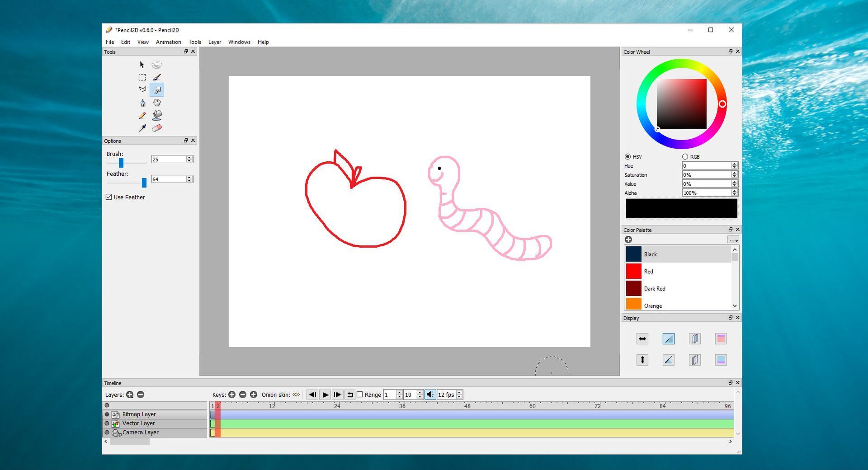Enable the Range checkbox in the timeline
The width and height of the screenshot is (868, 470).
tap(360, 395)
